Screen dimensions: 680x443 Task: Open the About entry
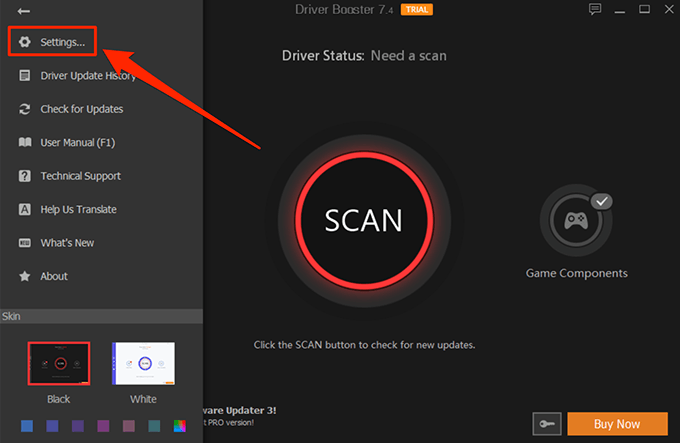click(x=54, y=276)
